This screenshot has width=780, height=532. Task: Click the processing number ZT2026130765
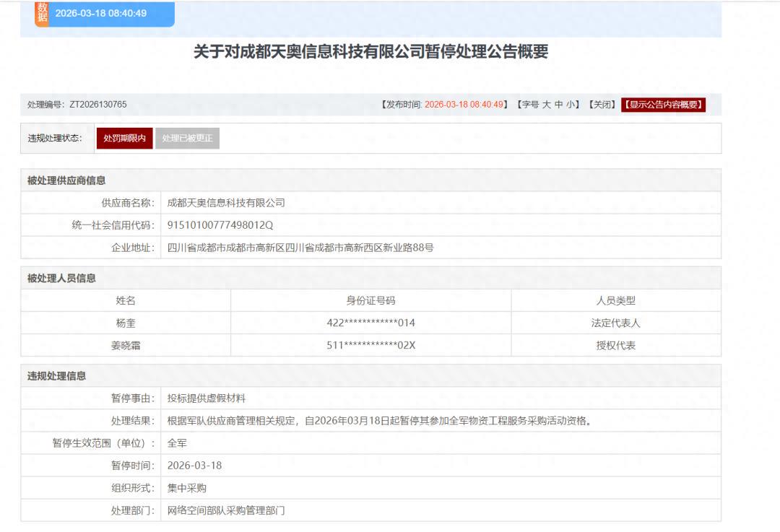tap(97, 105)
